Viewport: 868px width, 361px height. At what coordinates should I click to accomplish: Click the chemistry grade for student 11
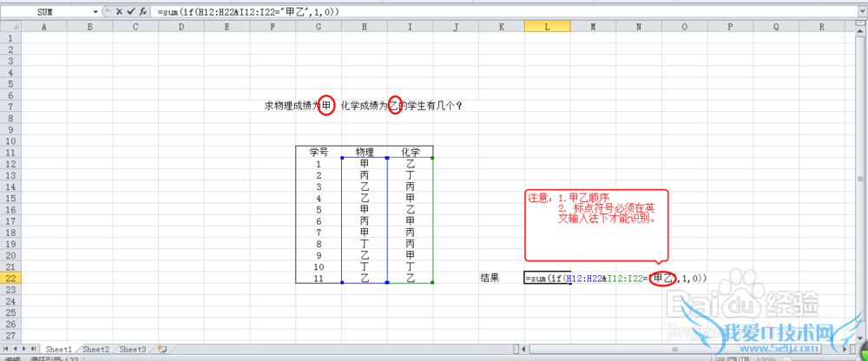click(410, 279)
